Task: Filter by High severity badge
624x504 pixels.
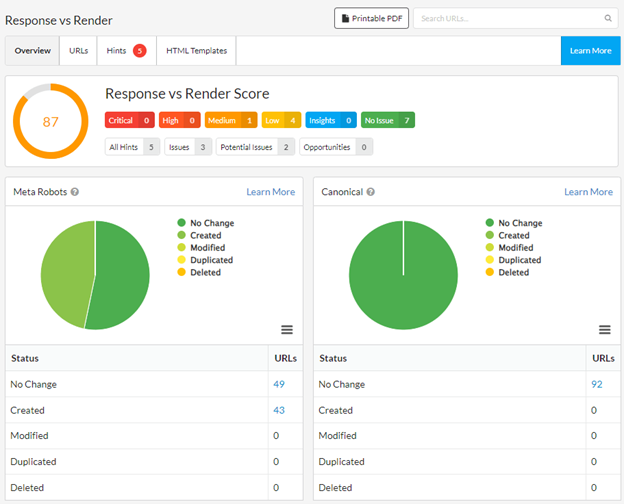Action: 179,120
